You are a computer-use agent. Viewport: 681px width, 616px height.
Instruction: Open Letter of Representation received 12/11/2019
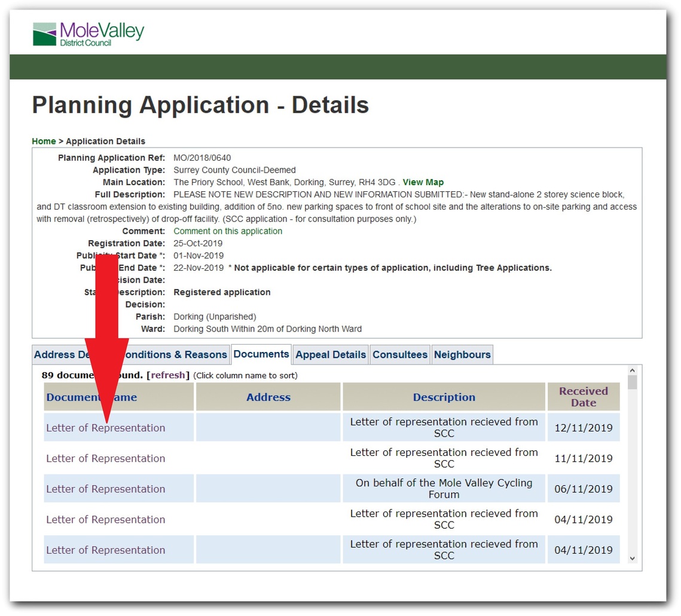(105, 428)
